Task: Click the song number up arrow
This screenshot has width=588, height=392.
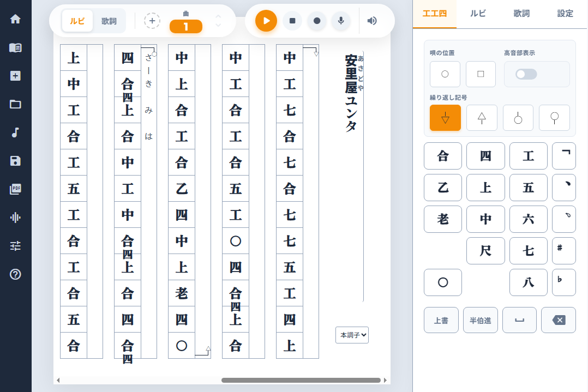Action: pyautogui.click(x=218, y=17)
